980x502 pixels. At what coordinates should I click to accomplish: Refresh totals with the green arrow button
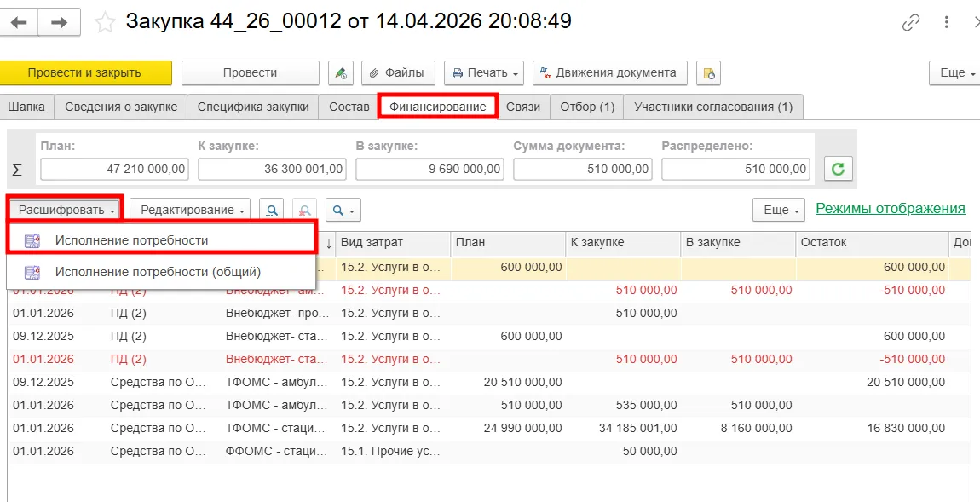839,169
